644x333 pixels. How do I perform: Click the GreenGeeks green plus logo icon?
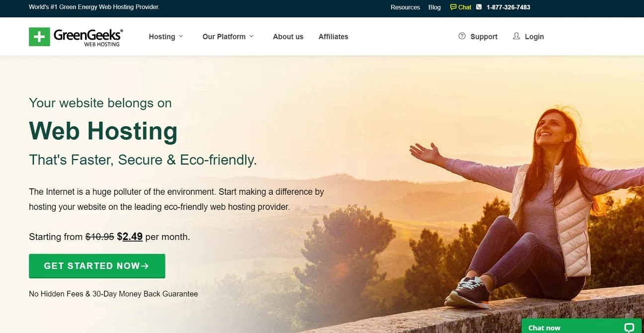(39, 37)
